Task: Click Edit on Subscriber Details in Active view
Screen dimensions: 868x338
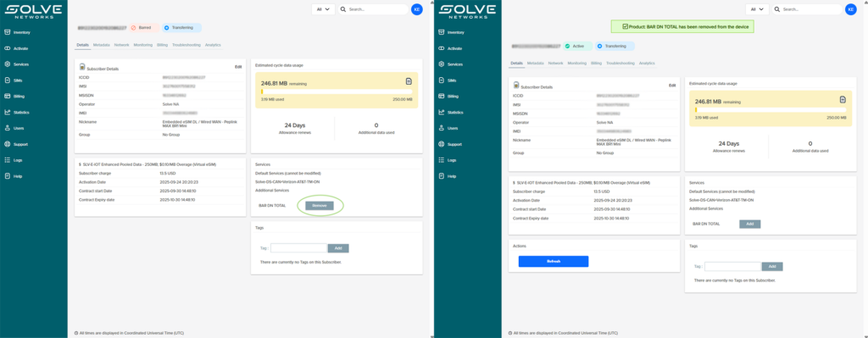Action: [x=672, y=86]
